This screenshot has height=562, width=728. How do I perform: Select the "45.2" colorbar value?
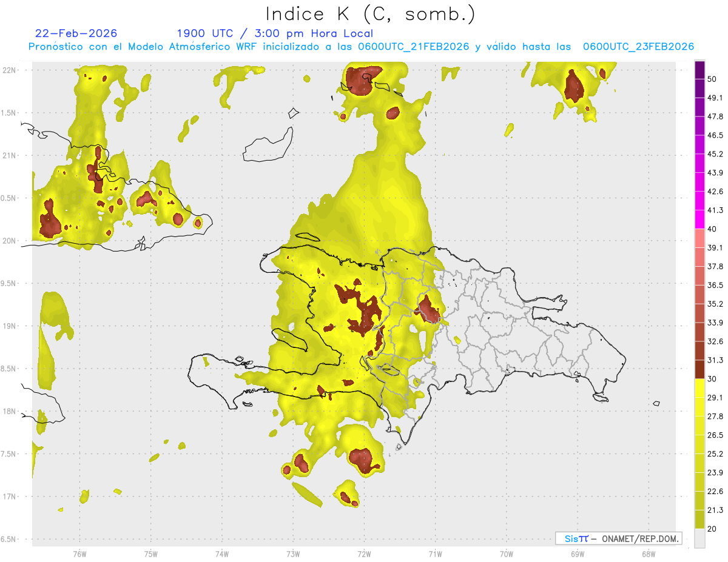click(x=716, y=154)
